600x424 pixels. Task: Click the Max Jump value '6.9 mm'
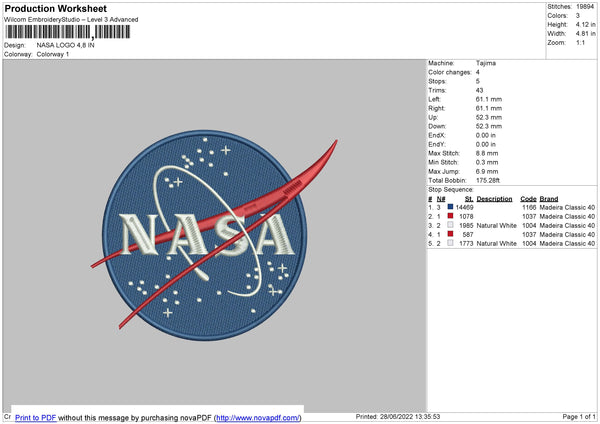(487, 171)
